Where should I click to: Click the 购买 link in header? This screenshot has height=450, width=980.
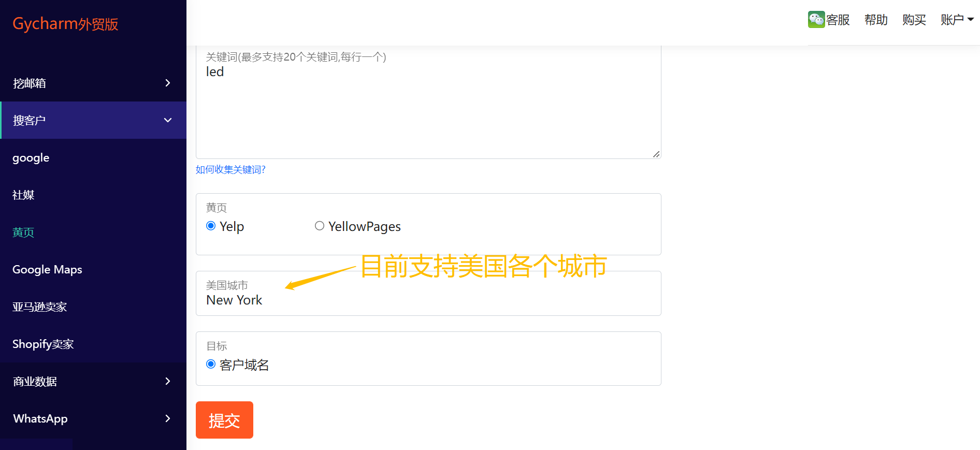coord(914,20)
